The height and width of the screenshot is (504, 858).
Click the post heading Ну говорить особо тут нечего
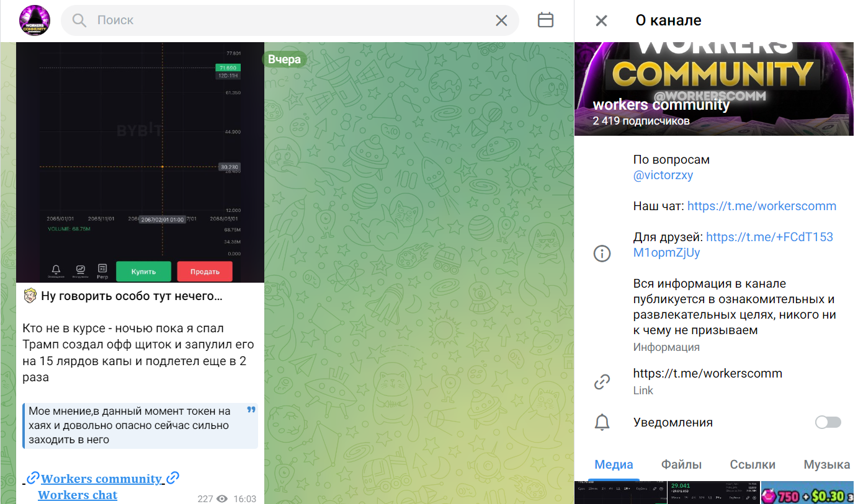132,296
